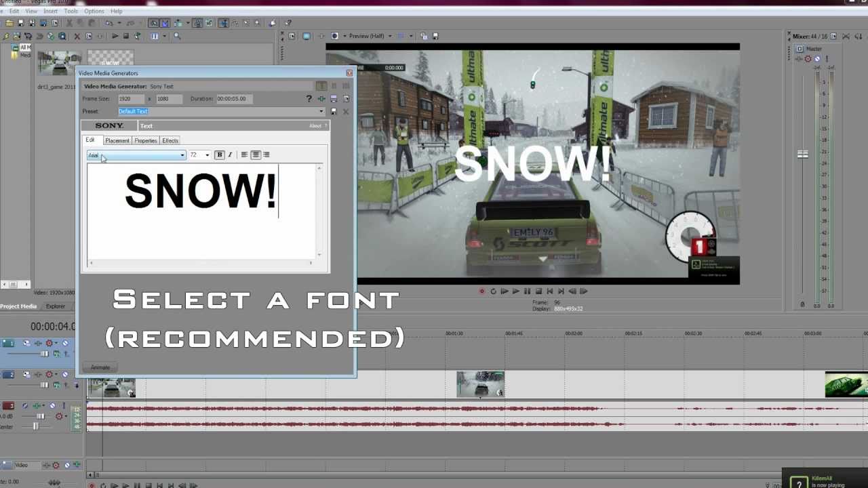The width and height of the screenshot is (868, 488).
Task: Click the About link in Sony Text
Action: point(316,125)
